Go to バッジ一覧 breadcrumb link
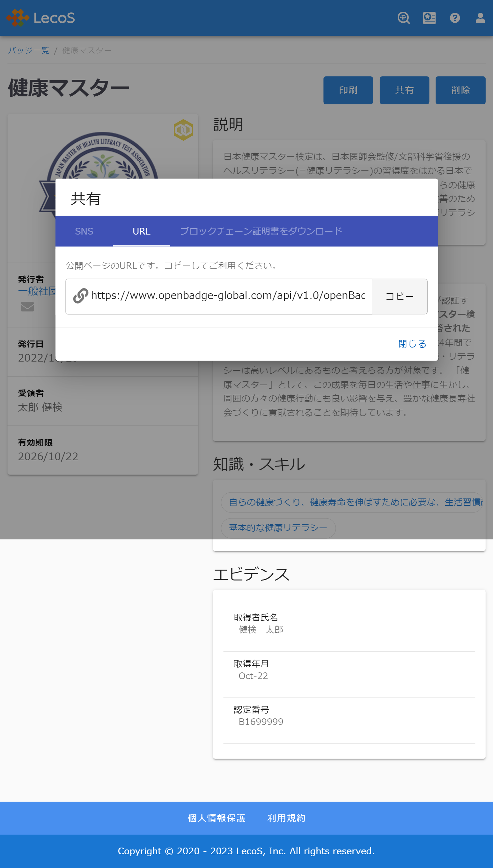 click(x=29, y=50)
